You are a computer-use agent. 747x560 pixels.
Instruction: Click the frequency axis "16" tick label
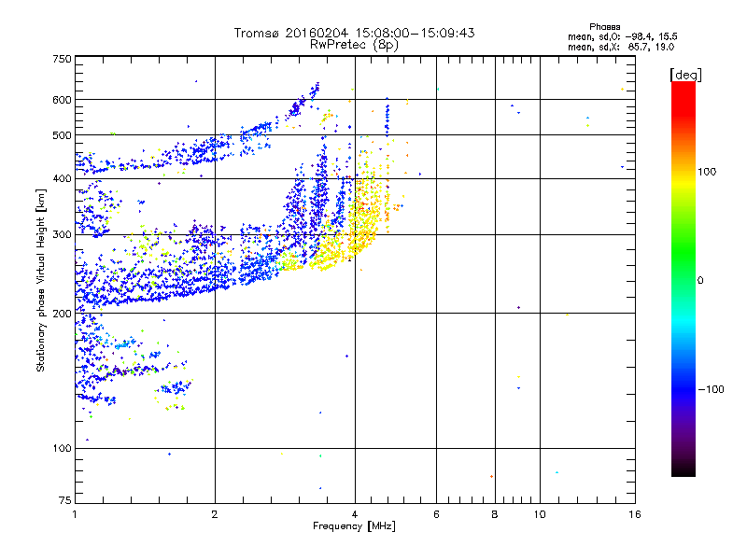point(635,514)
